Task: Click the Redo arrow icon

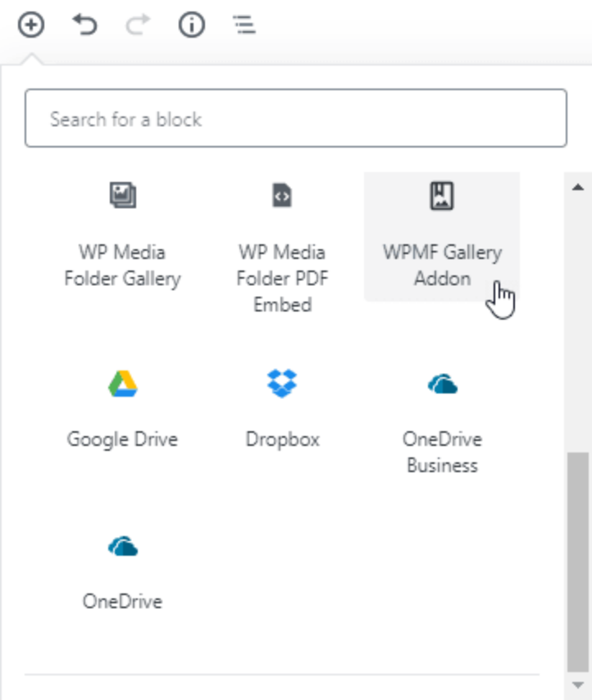Action: point(137,25)
